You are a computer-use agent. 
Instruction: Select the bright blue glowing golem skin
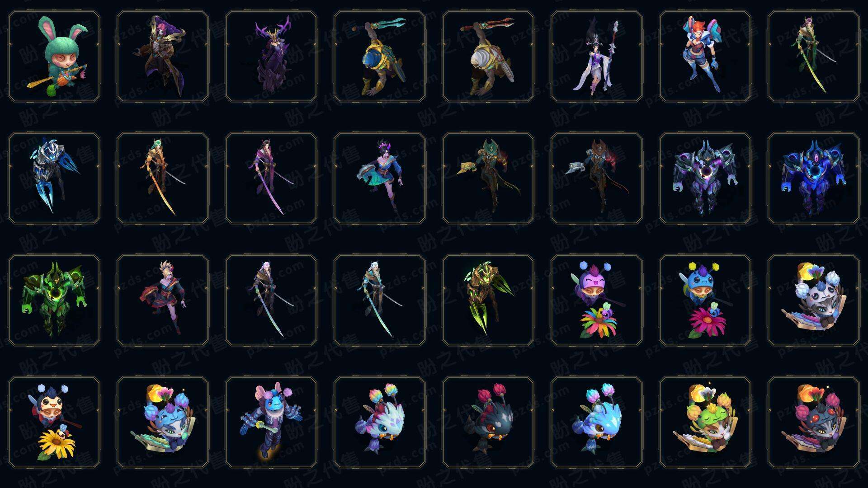coord(814,178)
